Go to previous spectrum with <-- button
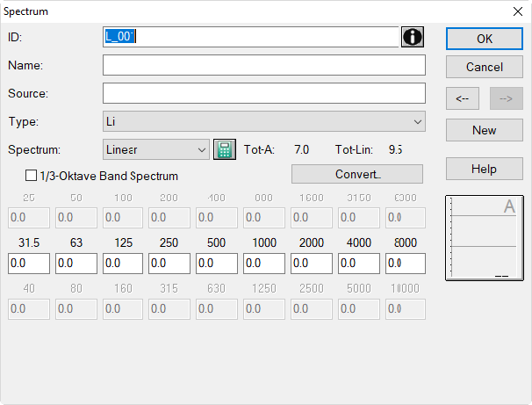This screenshot has height=405, width=532. (463, 98)
